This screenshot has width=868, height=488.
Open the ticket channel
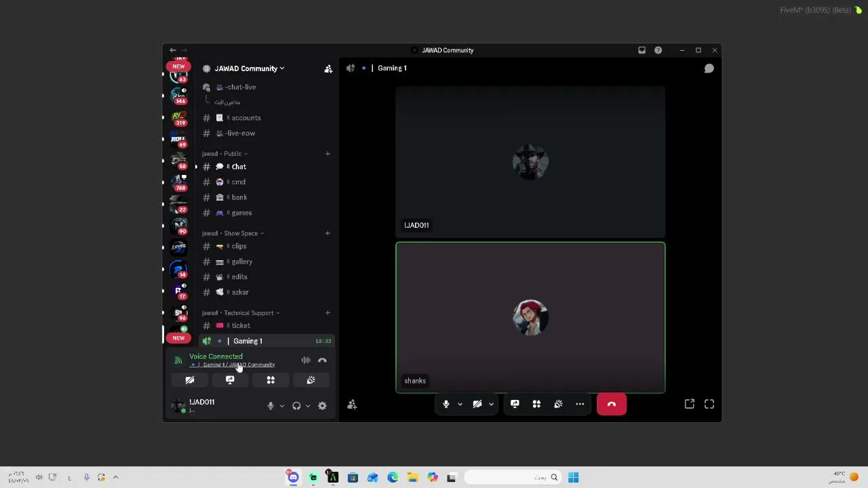(266, 325)
